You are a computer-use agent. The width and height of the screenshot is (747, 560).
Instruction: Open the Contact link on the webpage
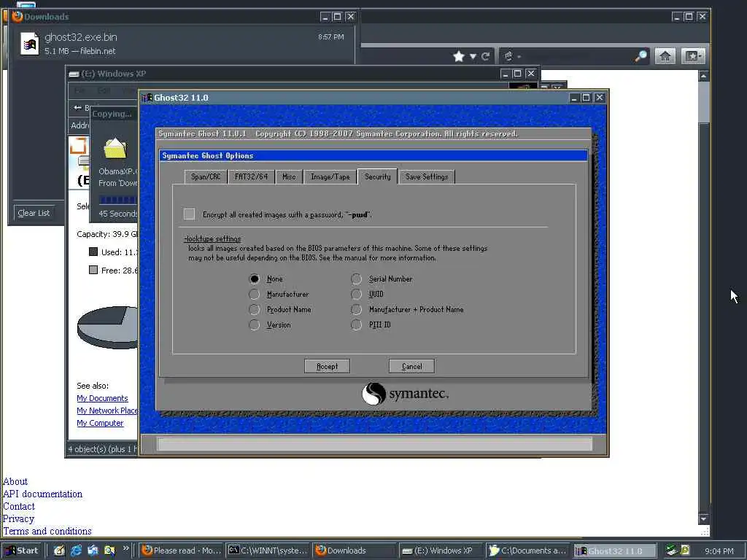pyautogui.click(x=19, y=506)
